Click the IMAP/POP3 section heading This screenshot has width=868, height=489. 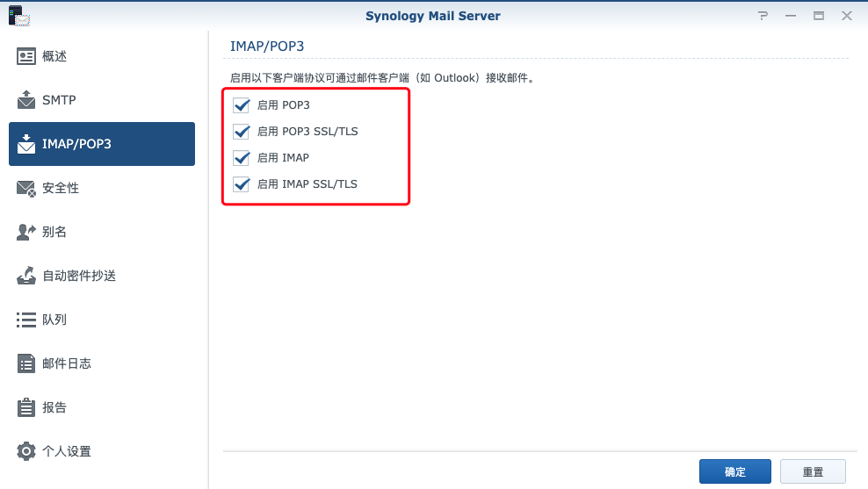point(267,46)
